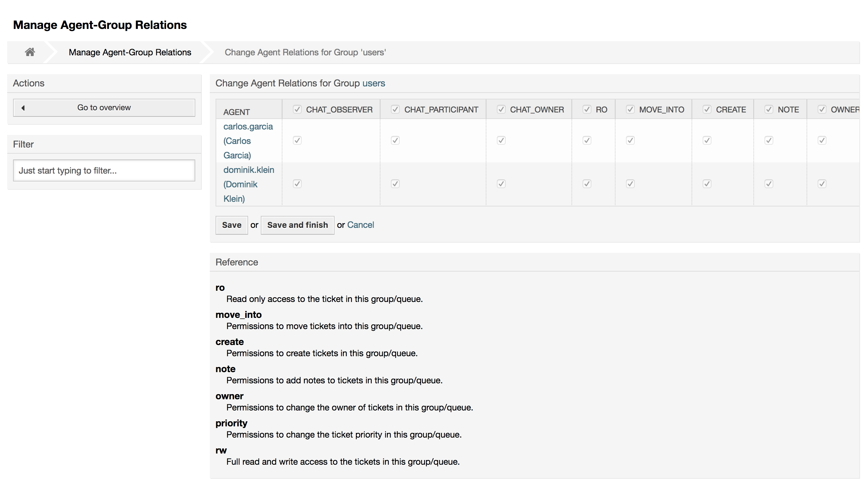The image size is (868, 494).
Task: Type in the Filter input field
Action: (x=104, y=170)
